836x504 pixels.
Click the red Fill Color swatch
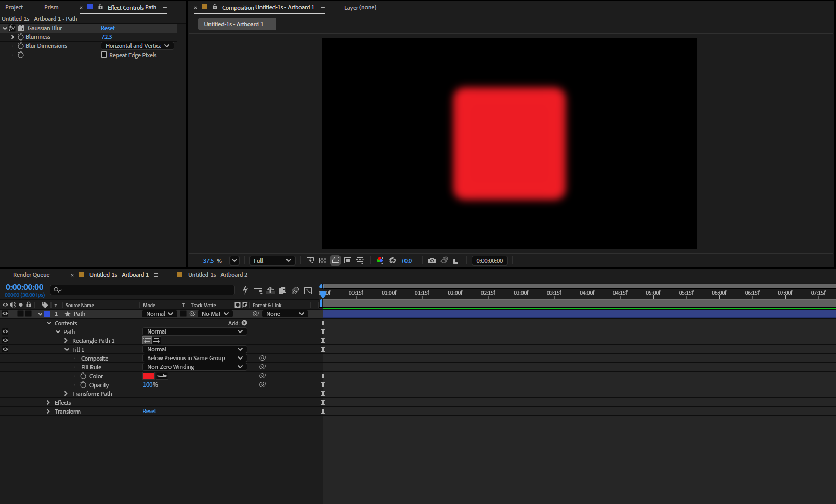click(x=149, y=376)
